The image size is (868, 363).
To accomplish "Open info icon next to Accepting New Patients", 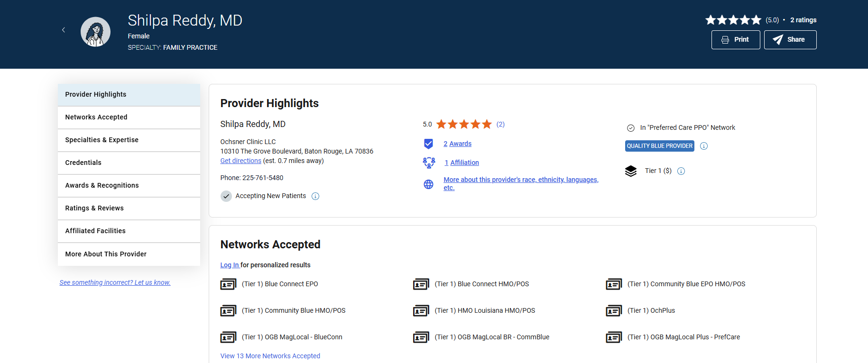I will pos(315,196).
